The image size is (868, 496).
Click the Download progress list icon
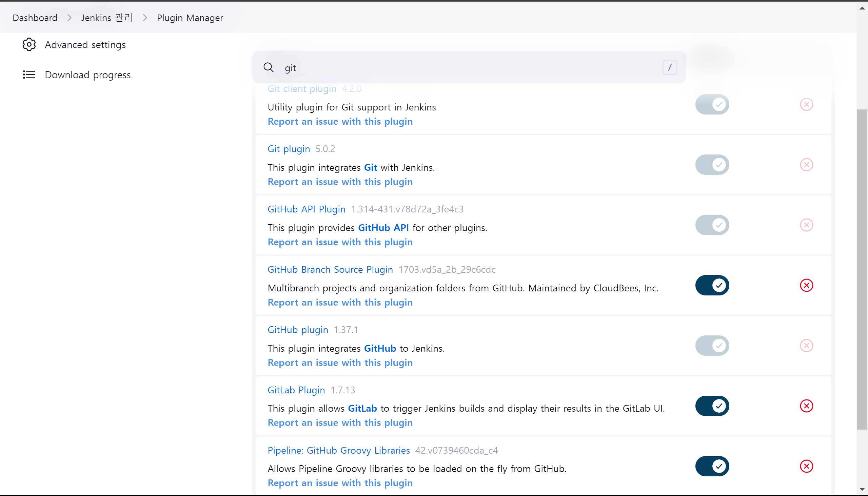[x=29, y=75]
